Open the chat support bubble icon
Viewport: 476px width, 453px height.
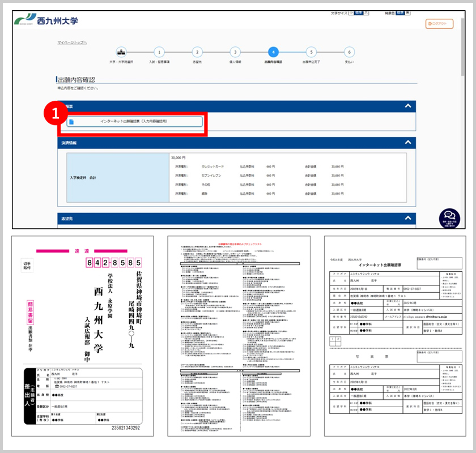coord(449,218)
